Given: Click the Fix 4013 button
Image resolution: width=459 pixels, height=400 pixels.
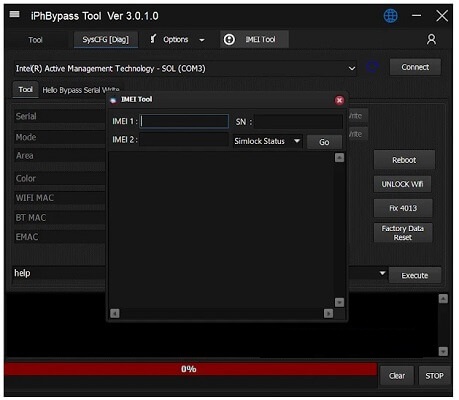Looking at the screenshot, I should pyautogui.click(x=403, y=208).
